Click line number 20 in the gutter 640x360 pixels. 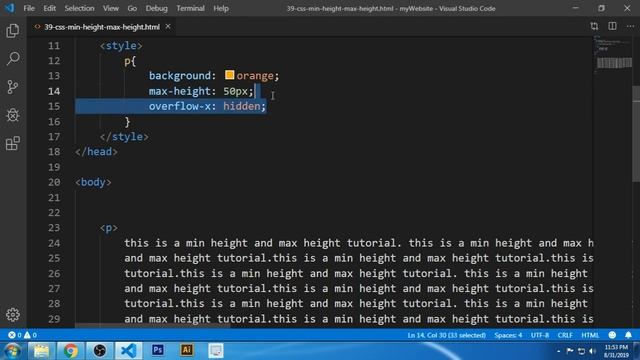[54, 182]
